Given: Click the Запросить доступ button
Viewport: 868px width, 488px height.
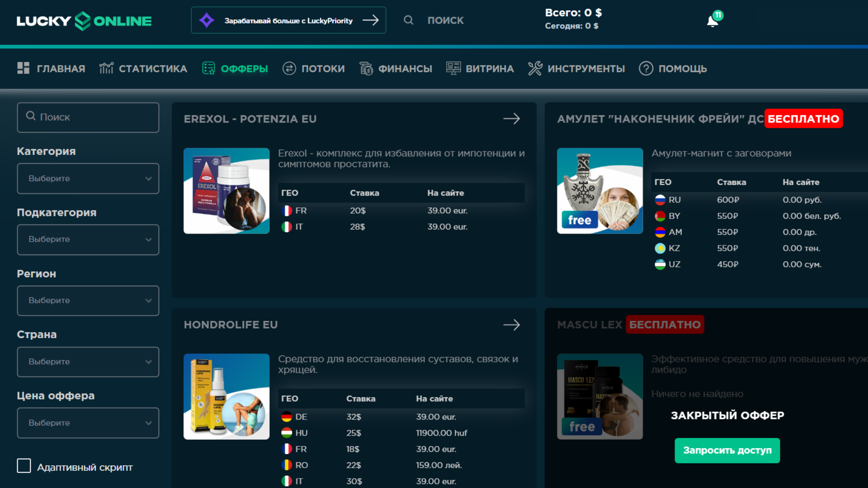Looking at the screenshot, I should click(727, 450).
